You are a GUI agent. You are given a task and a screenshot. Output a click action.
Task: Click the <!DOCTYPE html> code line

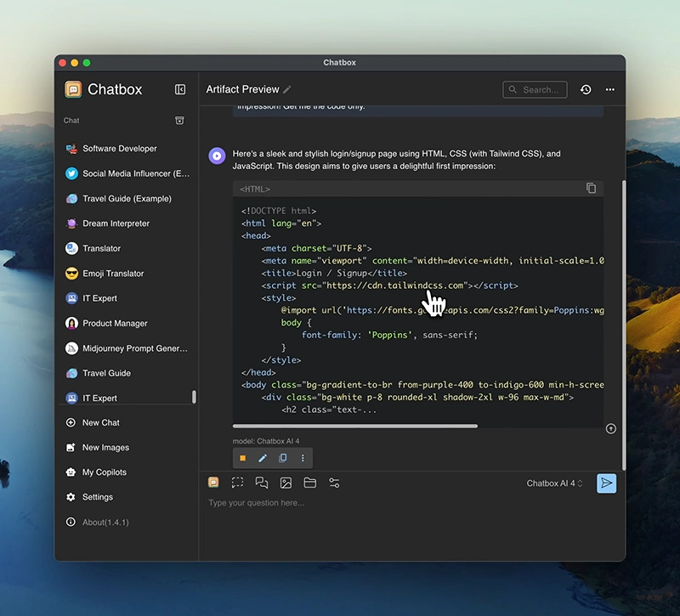point(279,211)
